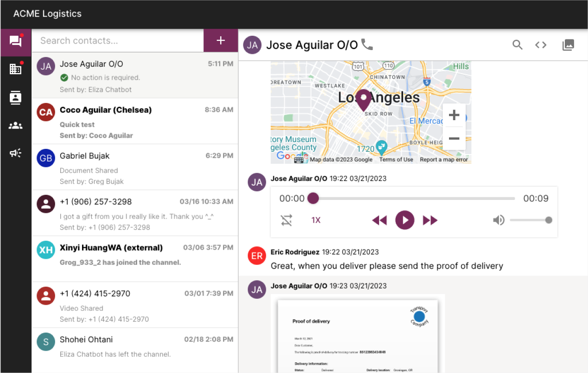Search within the conversation using magnifier icon
This screenshot has width=588, height=373.
click(517, 45)
